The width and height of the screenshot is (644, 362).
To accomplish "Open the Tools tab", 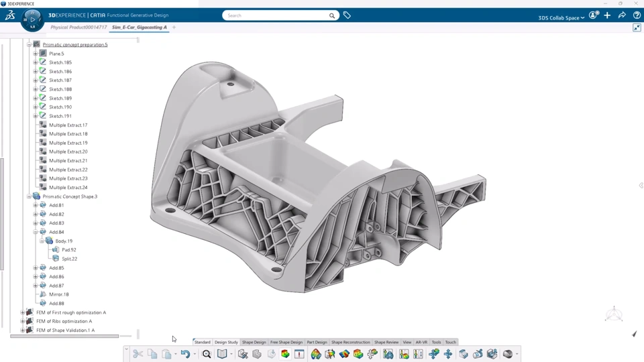I will pos(436,342).
